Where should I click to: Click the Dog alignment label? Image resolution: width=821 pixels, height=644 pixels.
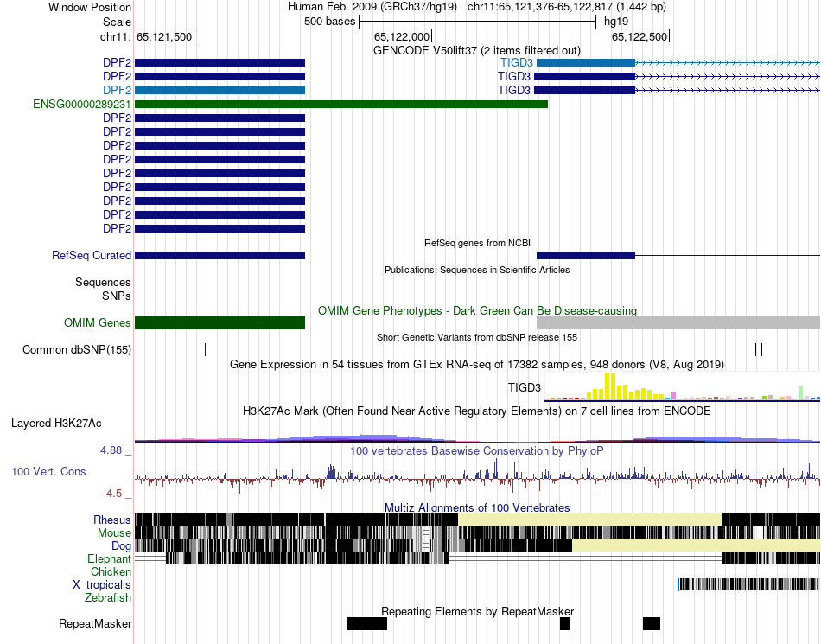click(x=121, y=546)
